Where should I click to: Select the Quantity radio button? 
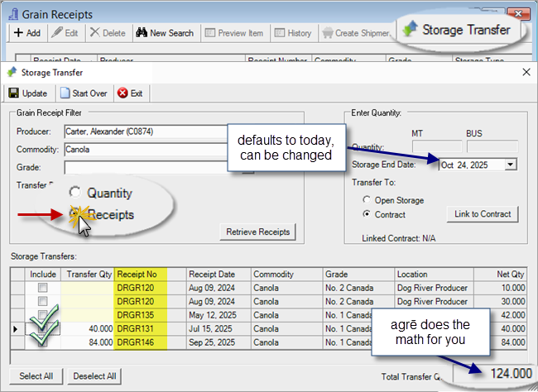[74, 192]
